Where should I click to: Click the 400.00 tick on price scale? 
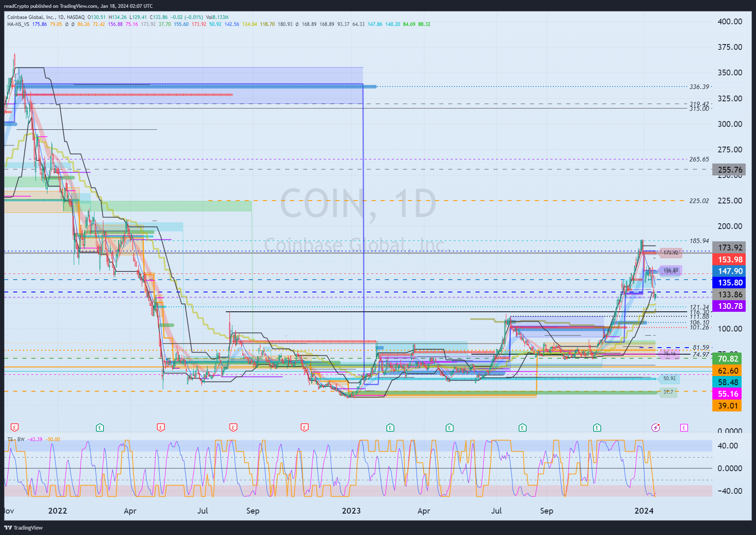(730, 21)
